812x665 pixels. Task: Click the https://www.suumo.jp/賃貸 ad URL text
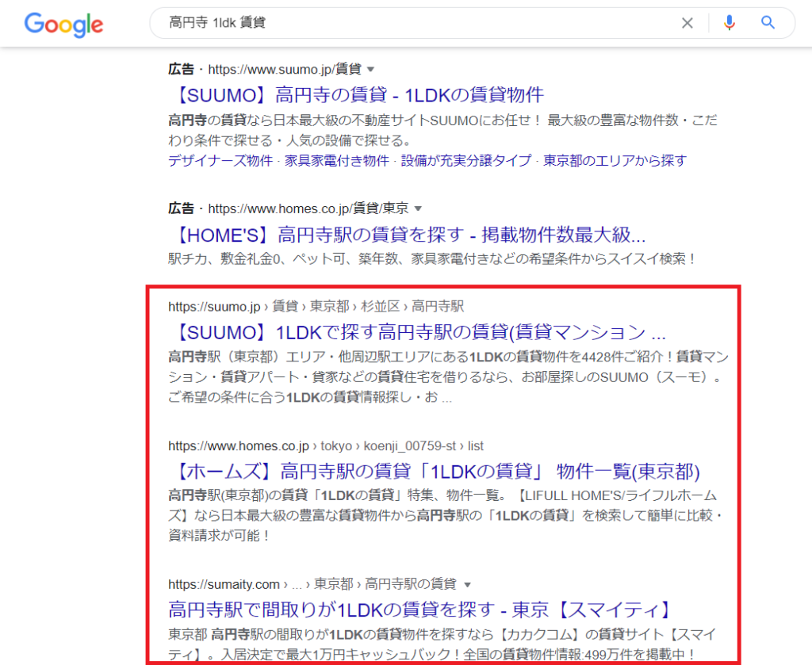click(285, 69)
